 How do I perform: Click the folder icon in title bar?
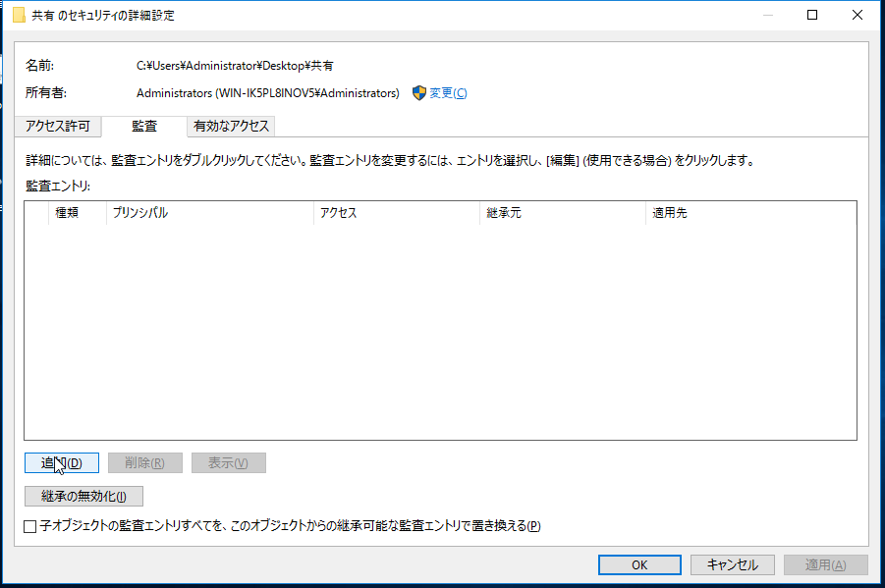(x=19, y=16)
